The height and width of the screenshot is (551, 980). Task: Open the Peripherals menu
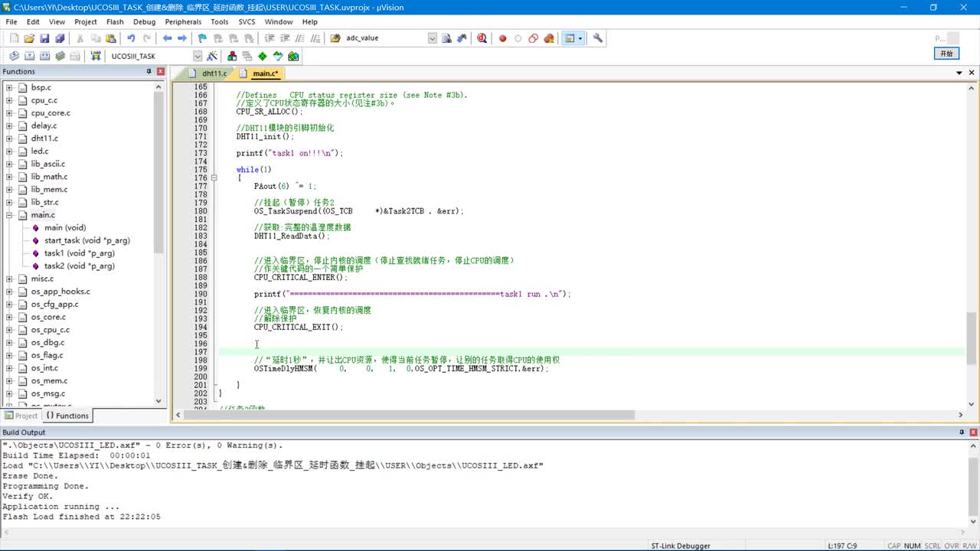pos(183,22)
